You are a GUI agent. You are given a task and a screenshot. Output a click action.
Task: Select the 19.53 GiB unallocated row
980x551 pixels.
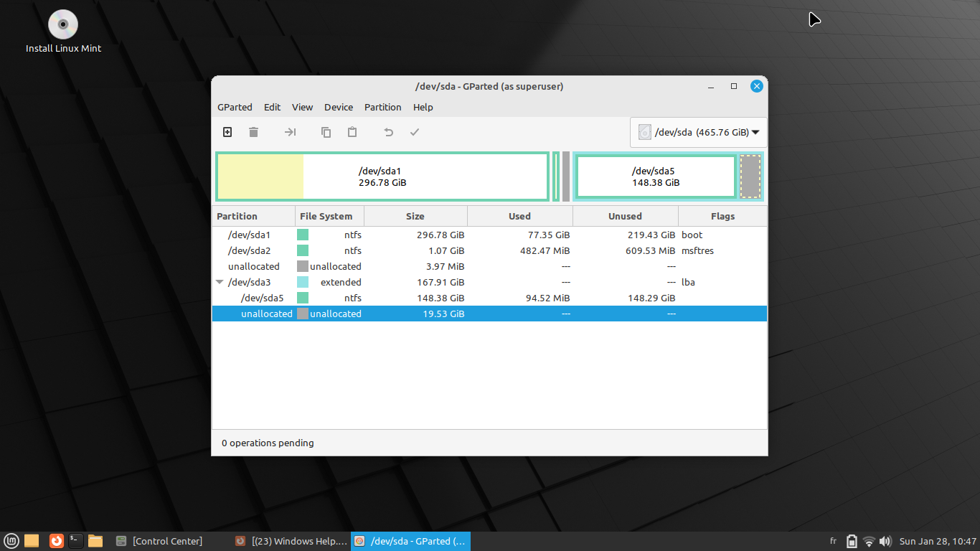[x=489, y=314]
